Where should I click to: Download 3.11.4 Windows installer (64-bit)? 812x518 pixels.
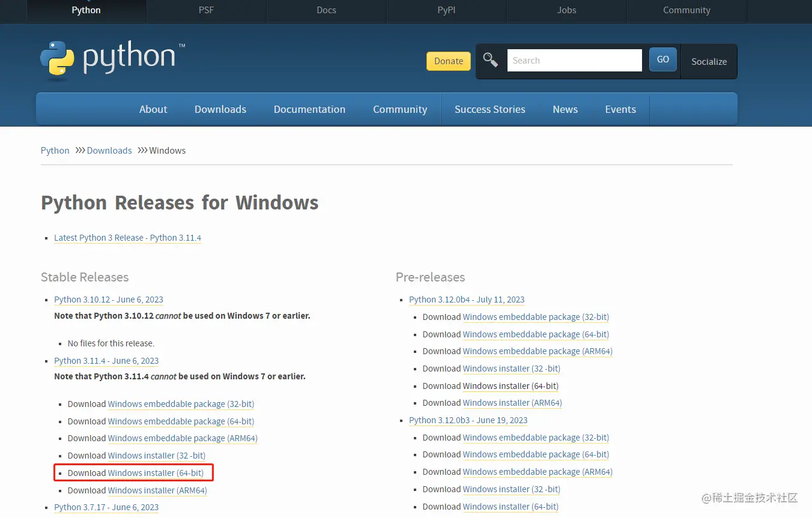pyautogui.click(x=156, y=473)
